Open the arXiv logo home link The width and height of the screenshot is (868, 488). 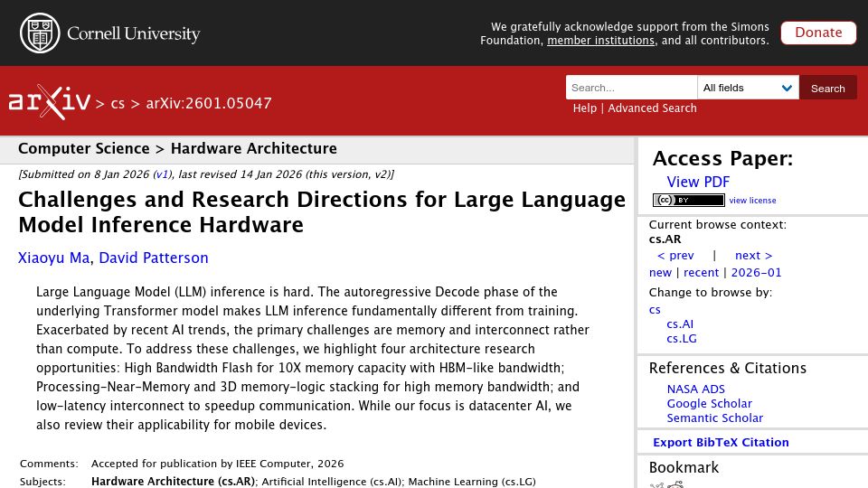tap(49, 102)
